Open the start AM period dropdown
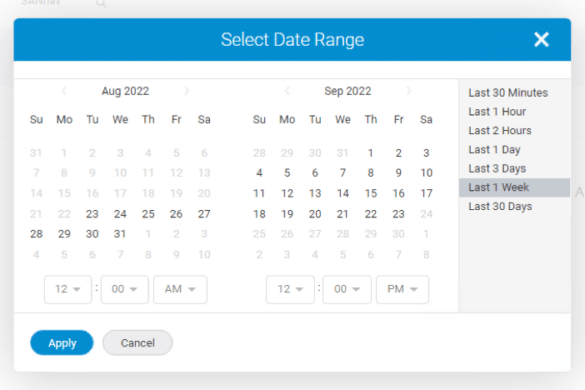The image size is (585, 390). click(180, 289)
